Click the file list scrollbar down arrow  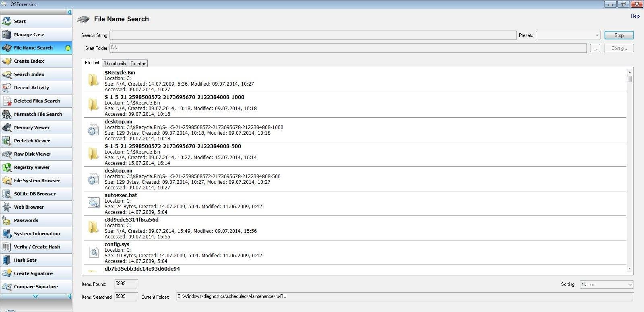pos(630,269)
